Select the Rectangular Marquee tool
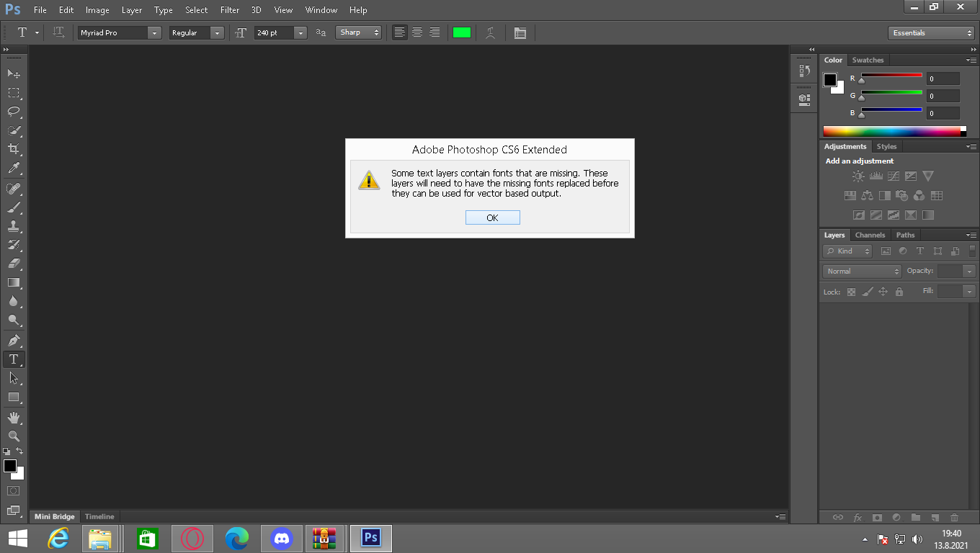Image resolution: width=980 pixels, height=553 pixels. pyautogui.click(x=14, y=93)
